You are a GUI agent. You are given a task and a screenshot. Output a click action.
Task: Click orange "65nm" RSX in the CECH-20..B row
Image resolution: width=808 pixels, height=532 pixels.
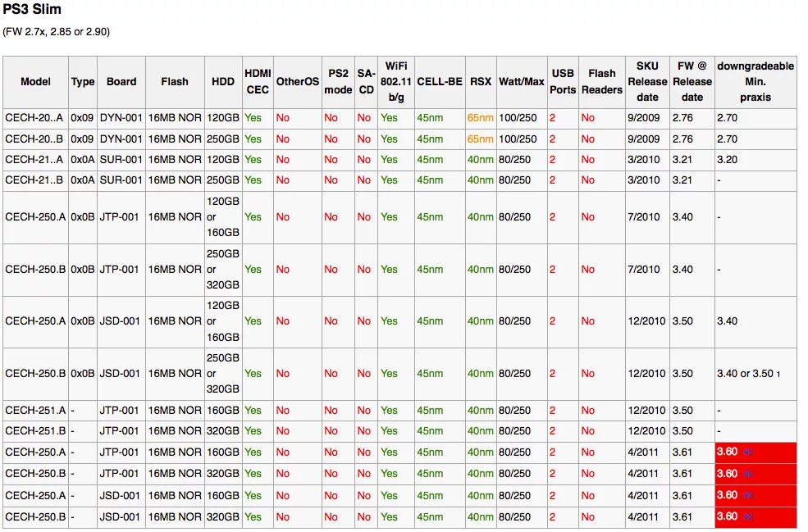point(480,139)
